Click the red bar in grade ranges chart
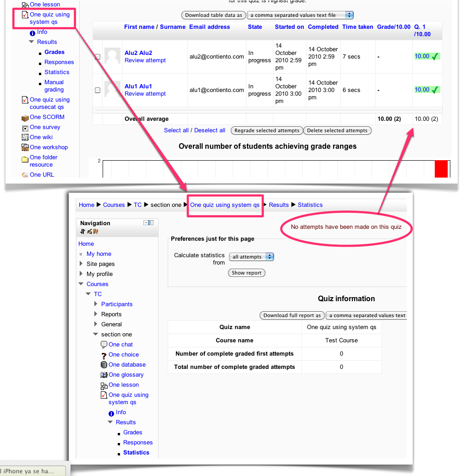 pos(441,169)
